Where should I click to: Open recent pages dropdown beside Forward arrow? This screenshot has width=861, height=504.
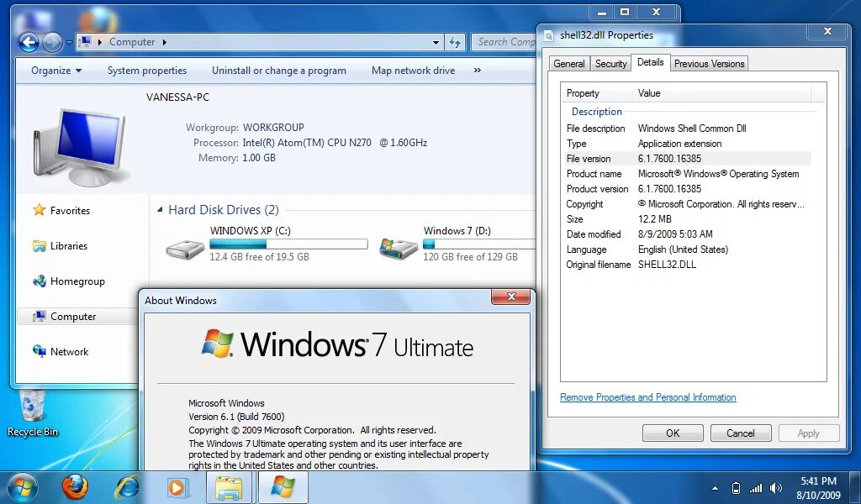coord(69,42)
